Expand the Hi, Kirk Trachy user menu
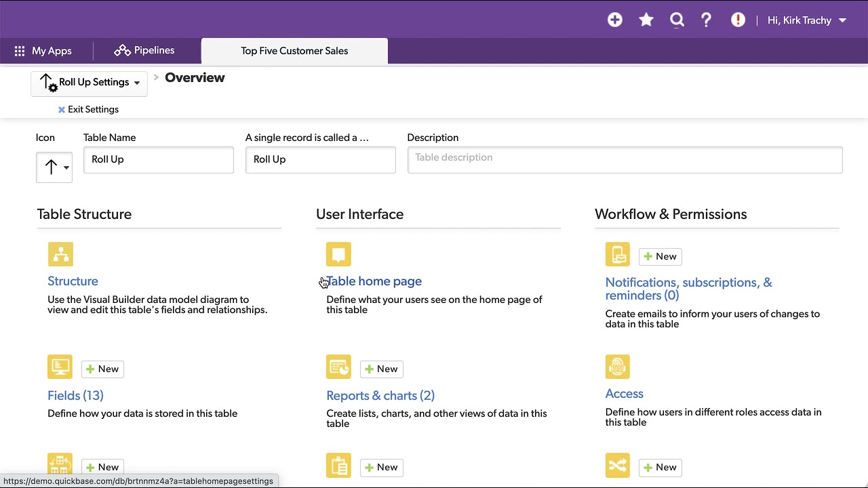The height and width of the screenshot is (488, 868). tap(807, 20)
